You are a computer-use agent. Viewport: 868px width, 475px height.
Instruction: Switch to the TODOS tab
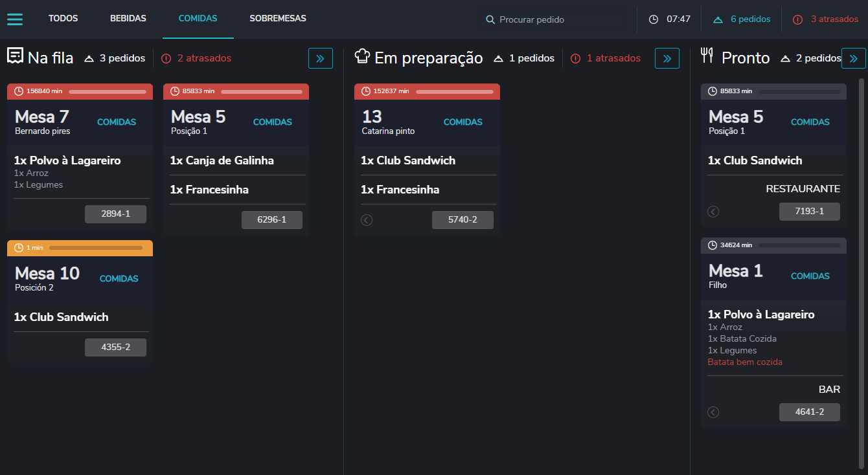pyautogui.click(x=63, y=19)
